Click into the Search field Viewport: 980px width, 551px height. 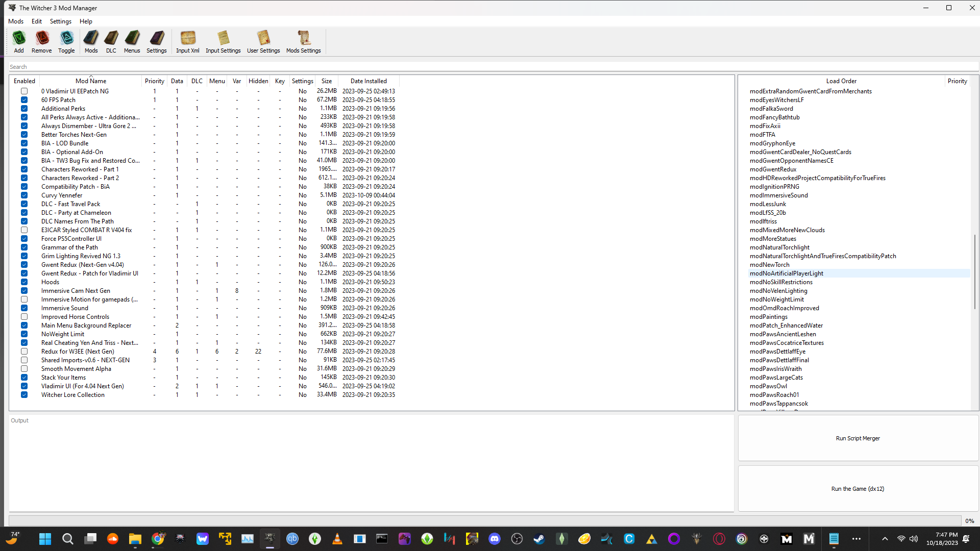tap(493, 67)
